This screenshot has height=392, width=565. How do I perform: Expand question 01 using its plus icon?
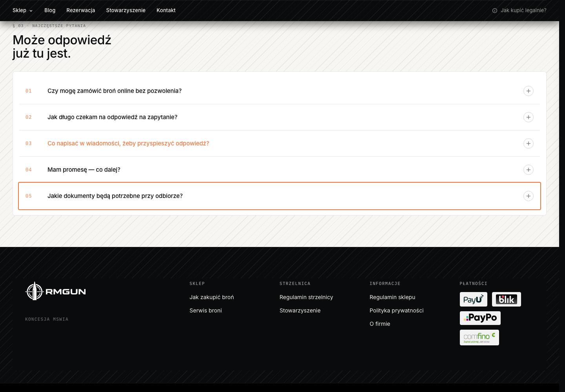(529, 91)
